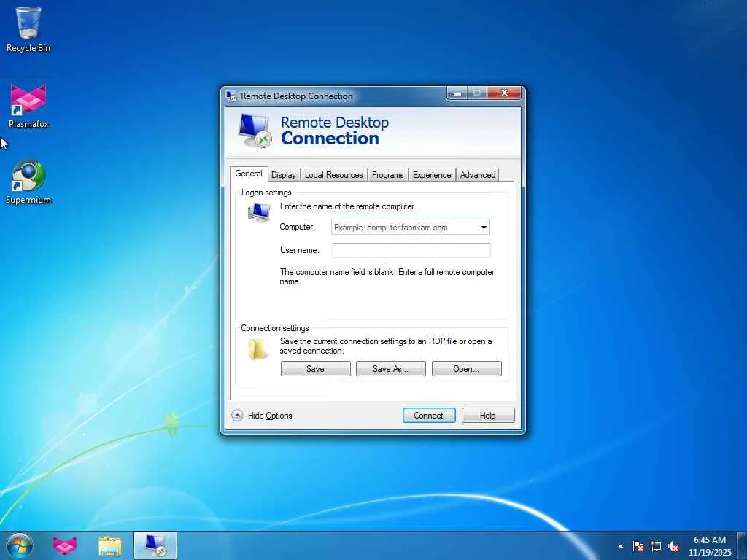747x560 pixels.
Task: Click the muted volume tray icon
Action: (673, 546)
